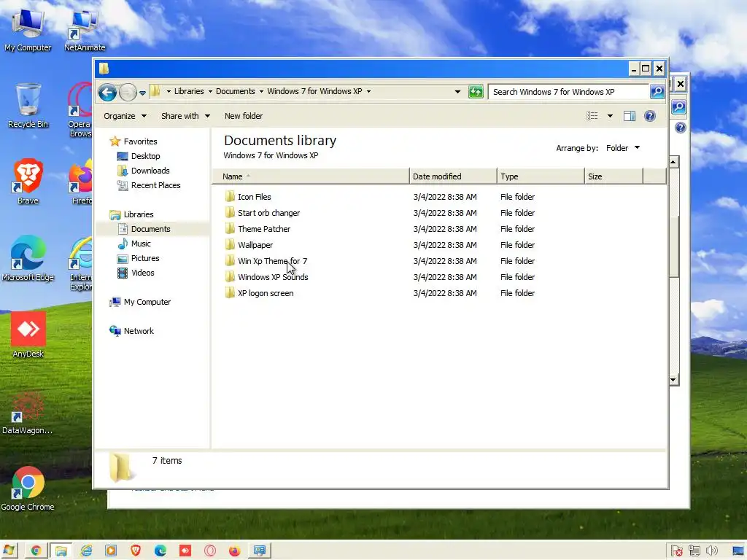
Task: Click the green refresh button in address bar
Action: tap(476, 91)
